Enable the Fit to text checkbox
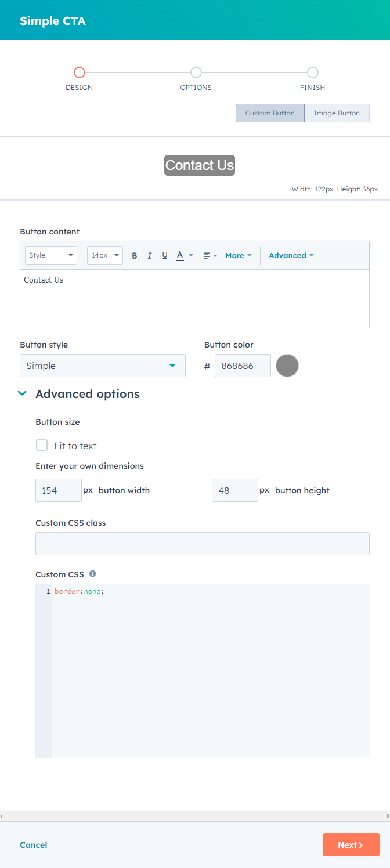390x868 pixels. click(41, 445)
